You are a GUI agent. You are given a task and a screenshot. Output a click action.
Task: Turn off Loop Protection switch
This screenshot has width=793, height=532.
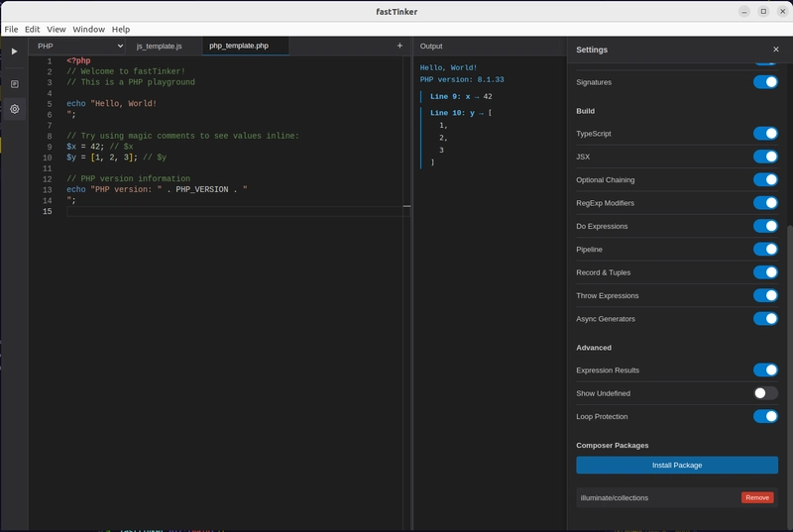(764, 417)
